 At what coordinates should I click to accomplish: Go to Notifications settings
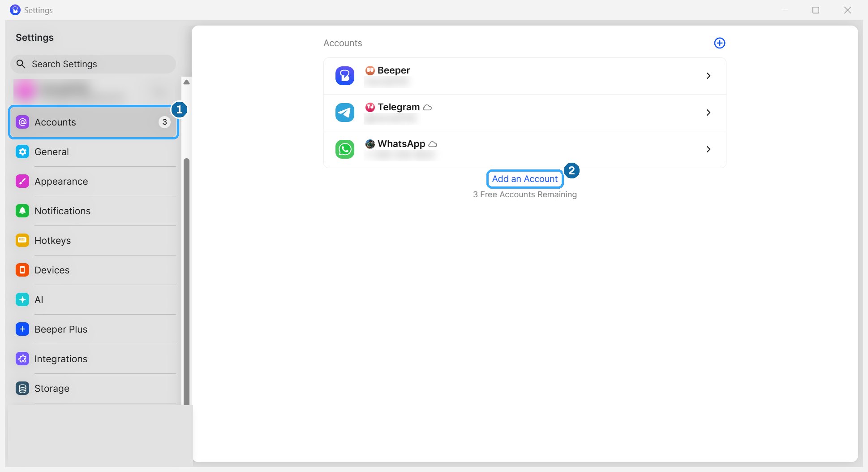tap(94, 211)
